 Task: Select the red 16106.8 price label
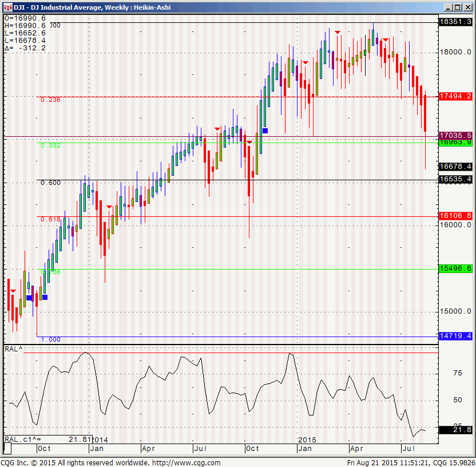pyautogui.click(x=455, y=216)
